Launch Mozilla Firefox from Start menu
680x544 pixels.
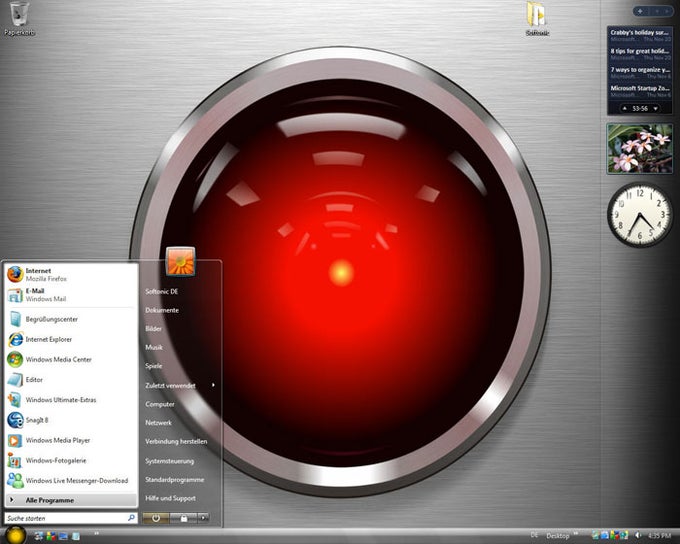[x=70, y=274]
